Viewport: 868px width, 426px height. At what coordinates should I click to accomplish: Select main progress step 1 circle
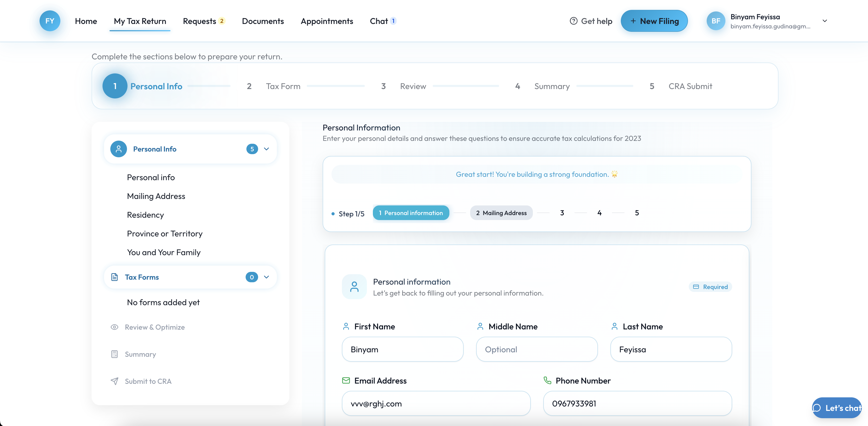click(115, 86)
